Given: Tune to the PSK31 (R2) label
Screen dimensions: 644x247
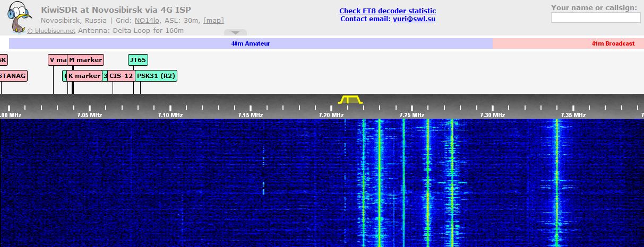Looking at the screenshot, I should pos(156,76).
